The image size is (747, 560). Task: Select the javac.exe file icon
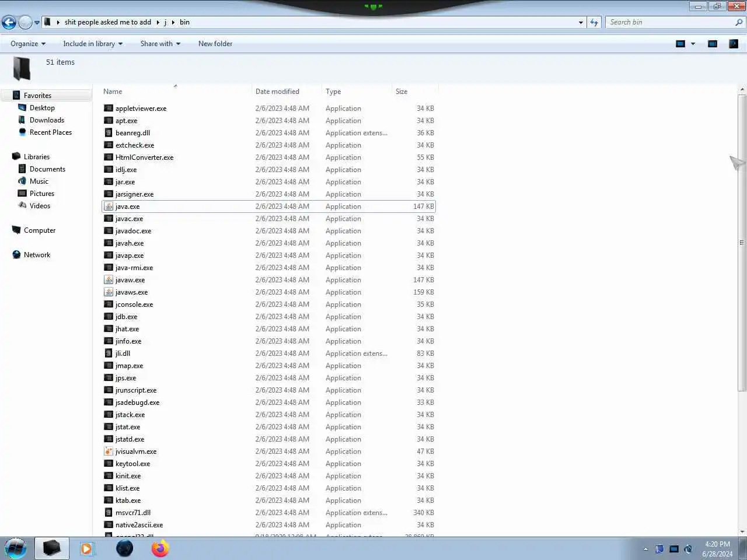[109, 219]
